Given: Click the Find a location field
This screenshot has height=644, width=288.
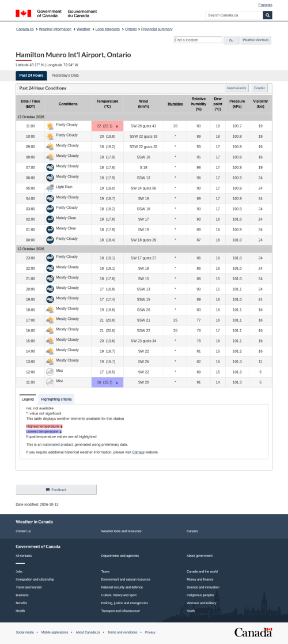Looking at the screenshot, I should point(198,40).
